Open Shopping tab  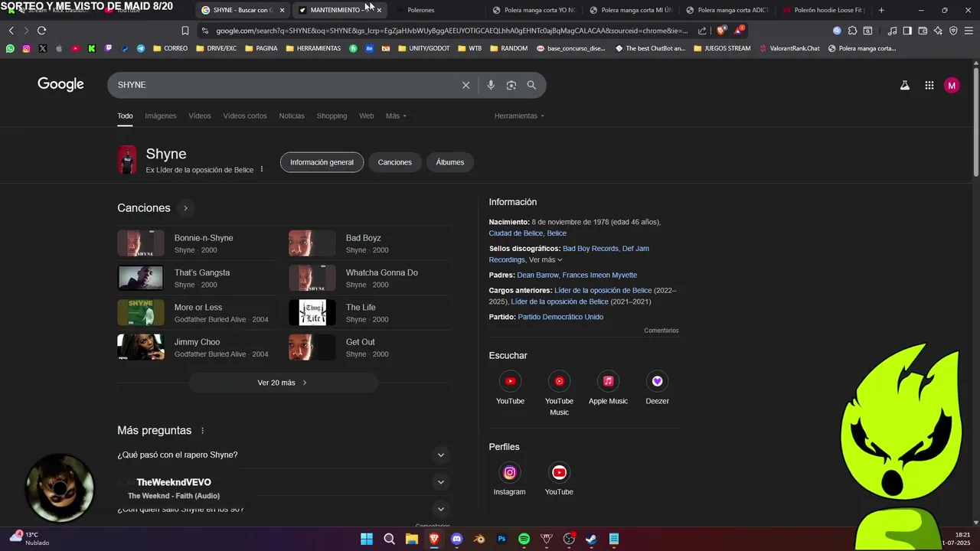pos(332,116)
